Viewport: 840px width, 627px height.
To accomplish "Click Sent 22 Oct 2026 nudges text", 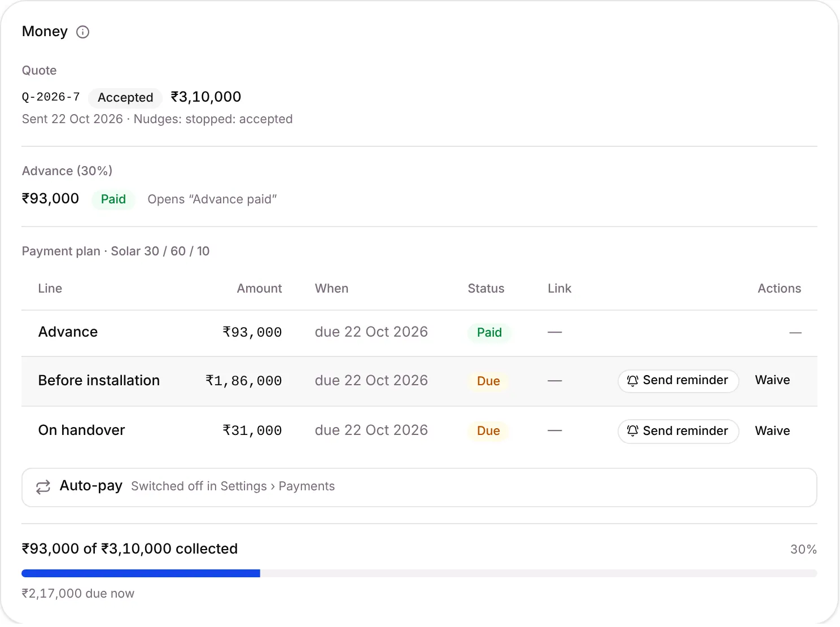I will pyautogui.click(x=157, y=119).
